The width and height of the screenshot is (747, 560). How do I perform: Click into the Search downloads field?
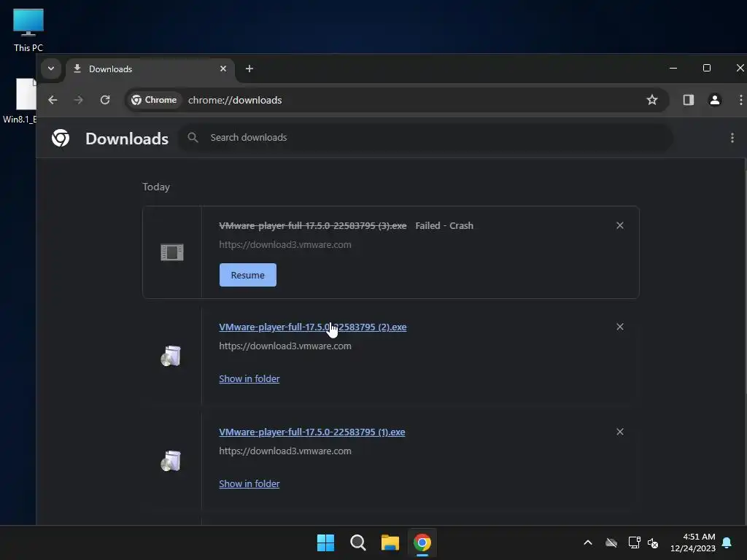point(425,138)
